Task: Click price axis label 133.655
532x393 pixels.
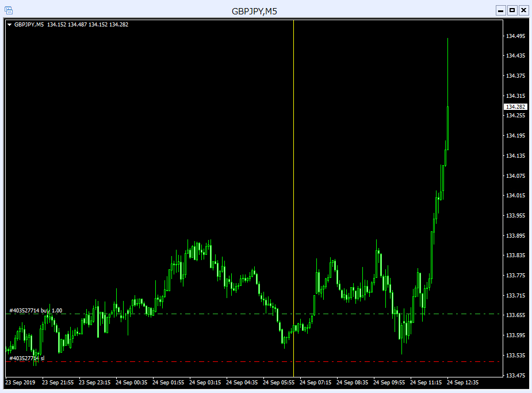Action: [x=515, y=315]
